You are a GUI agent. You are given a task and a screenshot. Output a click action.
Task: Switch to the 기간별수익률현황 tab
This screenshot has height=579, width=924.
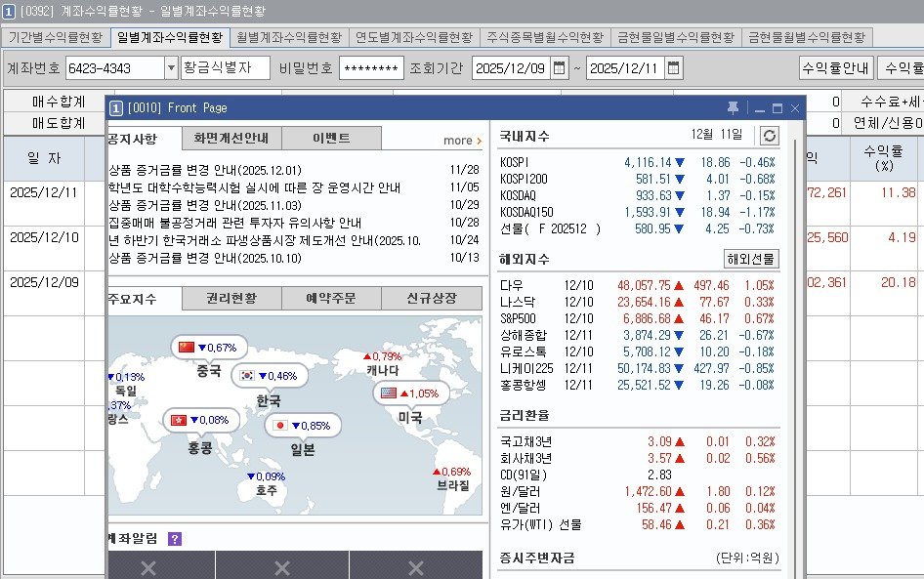click(x=57, y=36)
